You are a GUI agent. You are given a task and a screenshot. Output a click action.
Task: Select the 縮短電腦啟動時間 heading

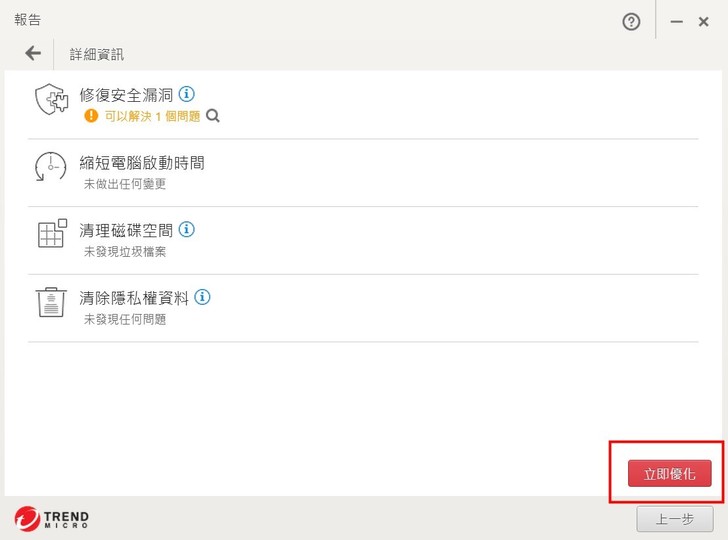pos(142,162)
